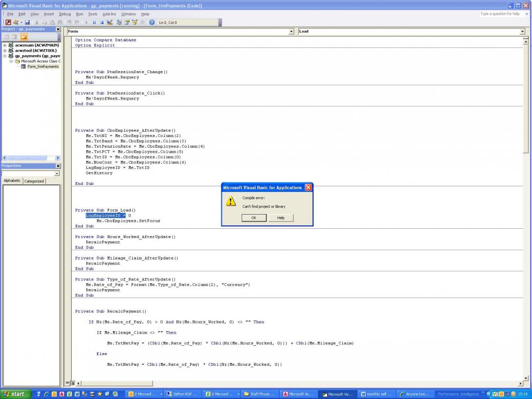Click the Undo toolbar icon
The image size is (532, 399).
pos(69,22)
